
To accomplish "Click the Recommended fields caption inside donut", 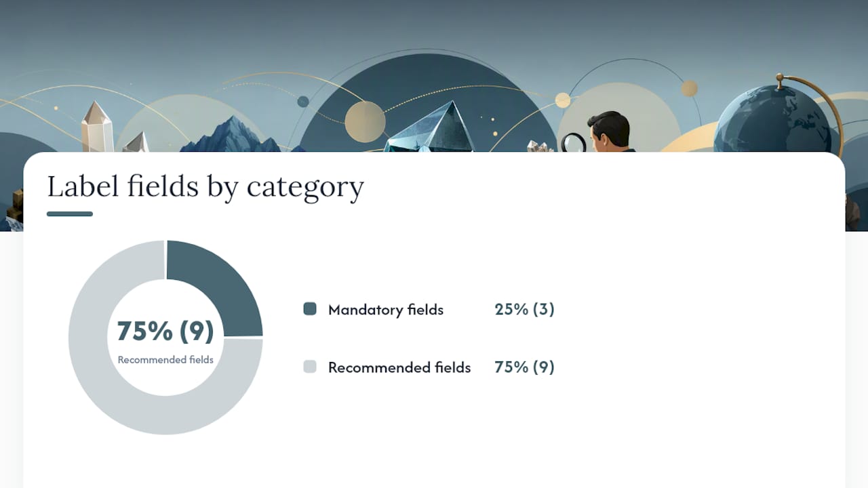I will point(165,360).
